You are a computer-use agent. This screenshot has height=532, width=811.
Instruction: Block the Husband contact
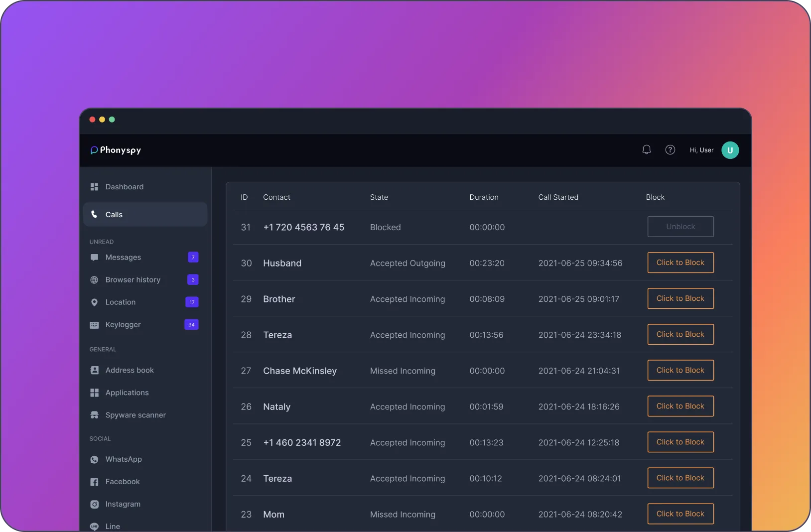tap(680, 263)
